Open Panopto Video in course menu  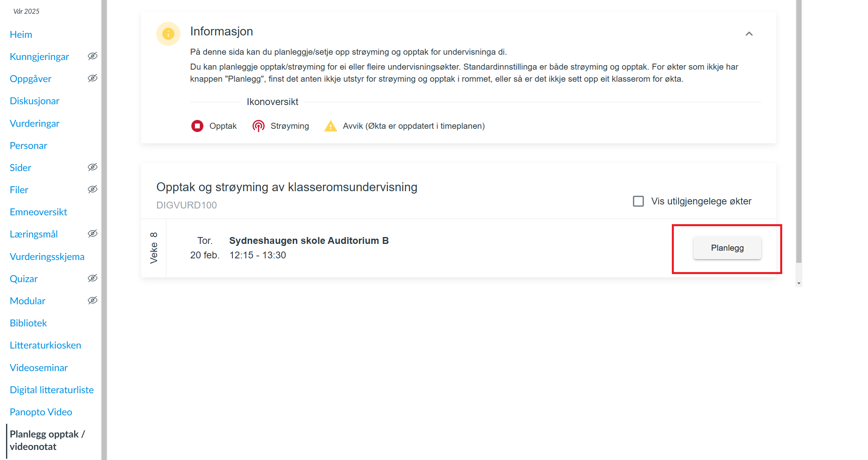pos(41,412)
